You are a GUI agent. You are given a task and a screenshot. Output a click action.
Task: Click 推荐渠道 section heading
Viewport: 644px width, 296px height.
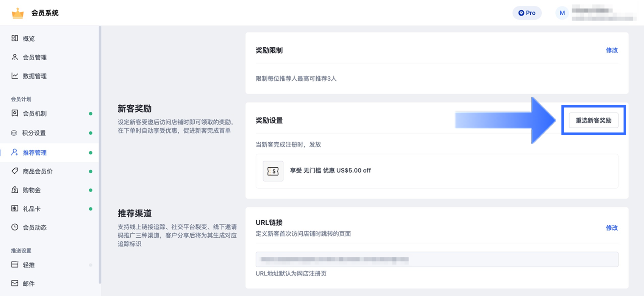point(134,213)
